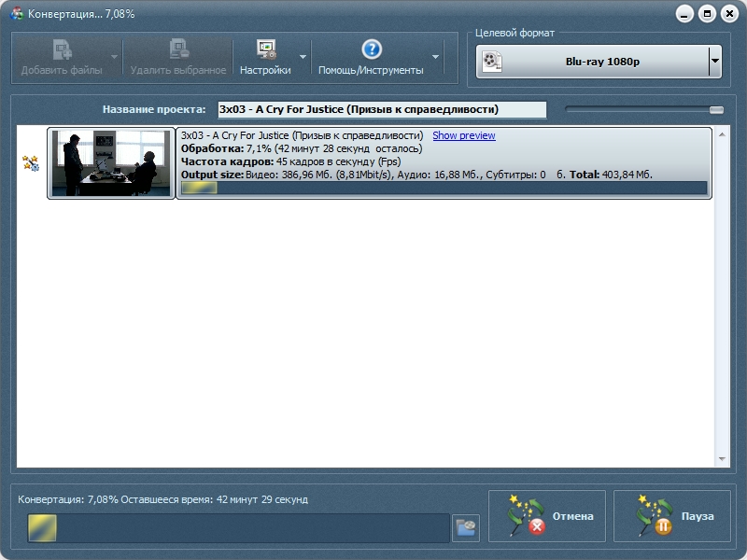Select the video thumbnail of A Cry For Justice

pyautogui.click(x=111, y=163)
